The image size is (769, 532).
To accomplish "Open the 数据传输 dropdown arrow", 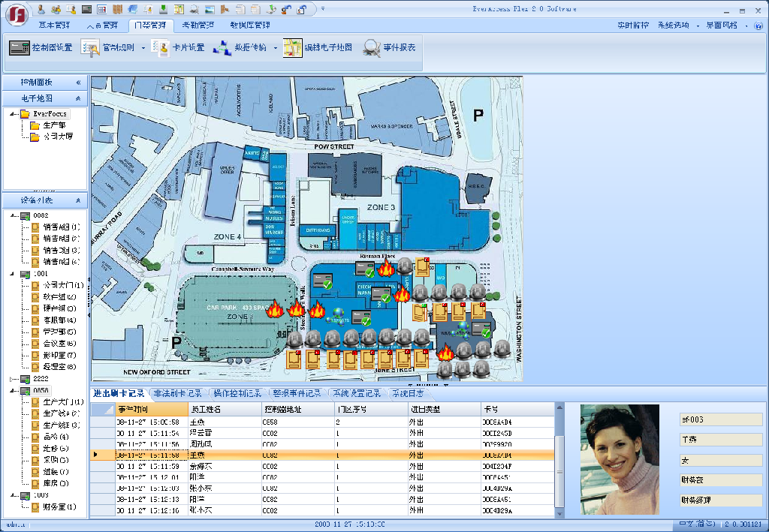I will click(275, 48).
